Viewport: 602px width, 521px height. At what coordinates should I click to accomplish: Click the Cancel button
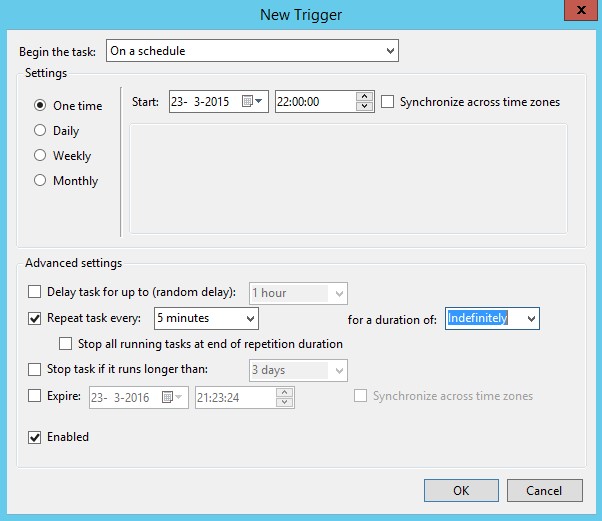pyautogui.click(x=544, y=491)
